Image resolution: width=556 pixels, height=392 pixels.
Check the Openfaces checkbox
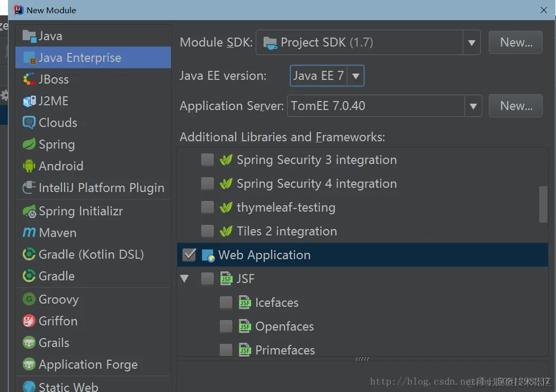226,326
